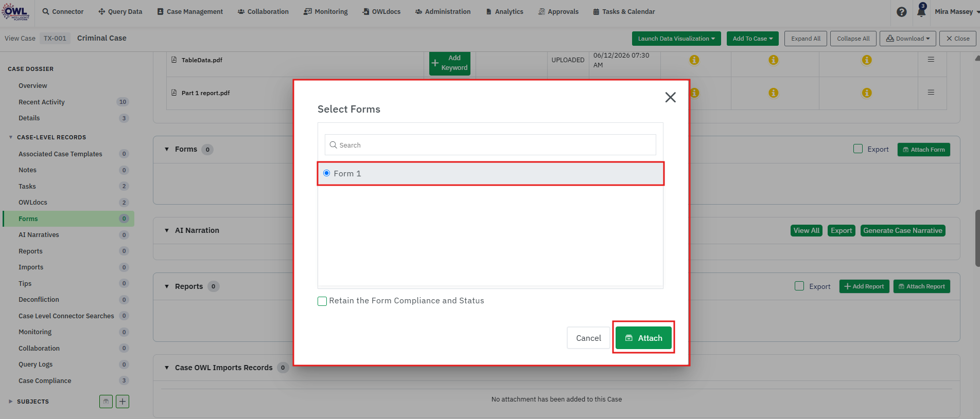
Task: Click the Collapse All button
Action: (x=853, y=39)
